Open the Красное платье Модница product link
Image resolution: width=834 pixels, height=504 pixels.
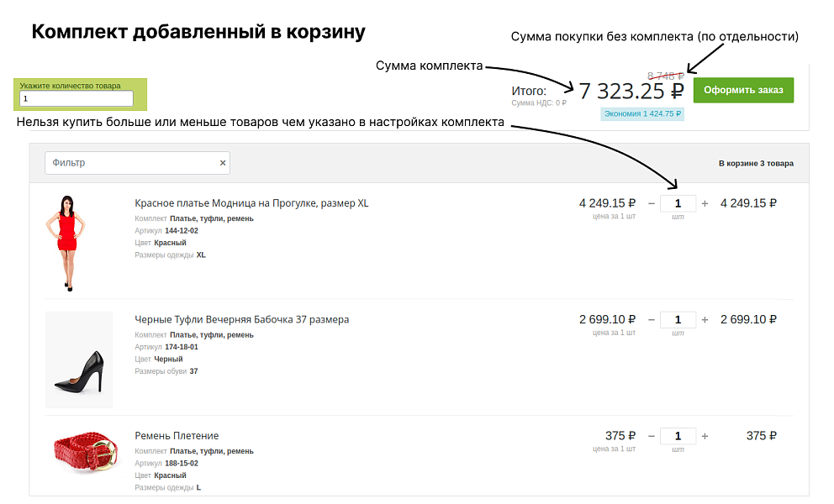[251, 202]
